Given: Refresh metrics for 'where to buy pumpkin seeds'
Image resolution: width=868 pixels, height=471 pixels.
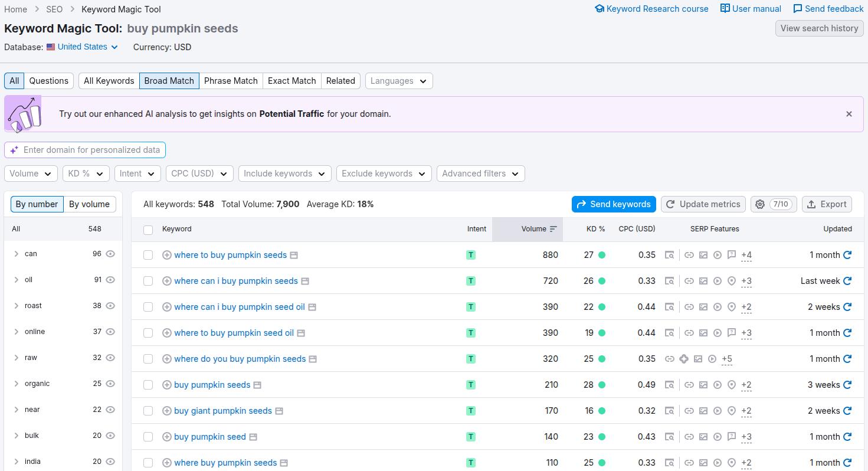Looking at the screenshot, I should tap(848, 255).
